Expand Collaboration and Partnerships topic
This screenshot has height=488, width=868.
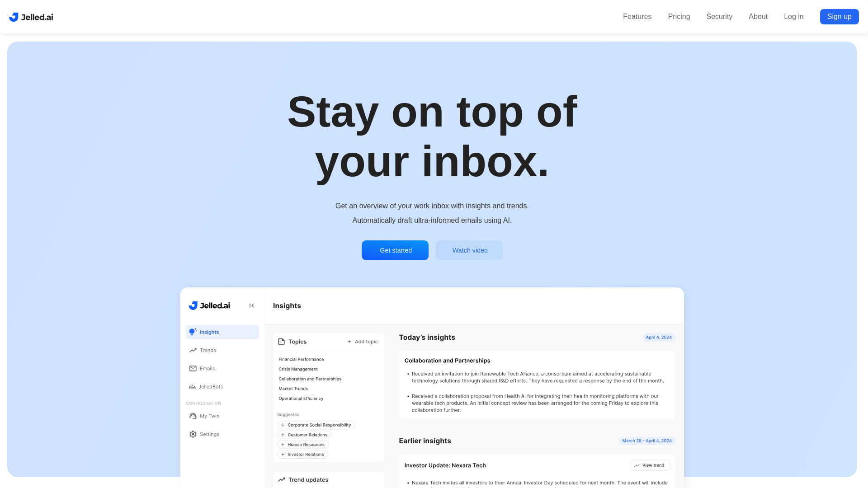click(x=310, y=378)
